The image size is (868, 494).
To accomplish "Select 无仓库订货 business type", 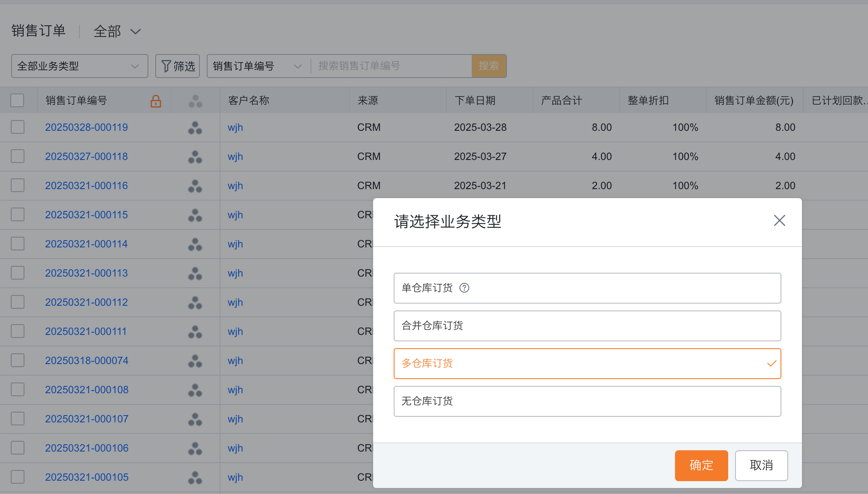I will pos(587,401).
